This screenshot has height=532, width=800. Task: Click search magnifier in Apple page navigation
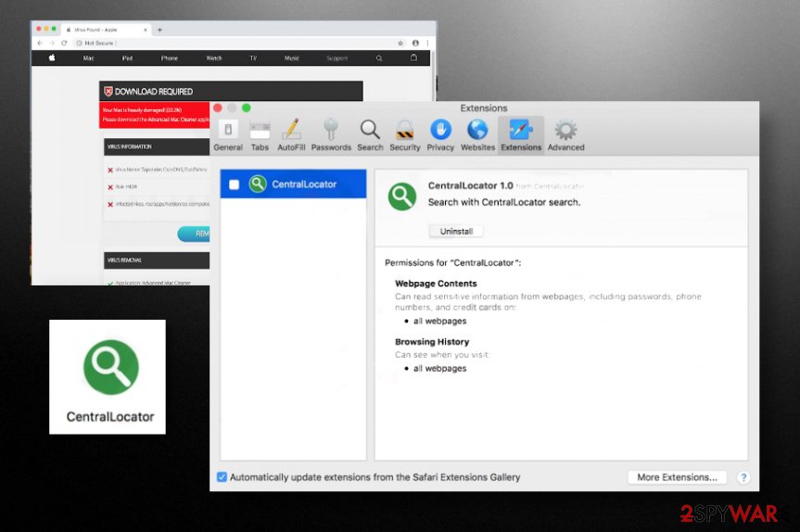pyautogui.click(x=379, y=58)
